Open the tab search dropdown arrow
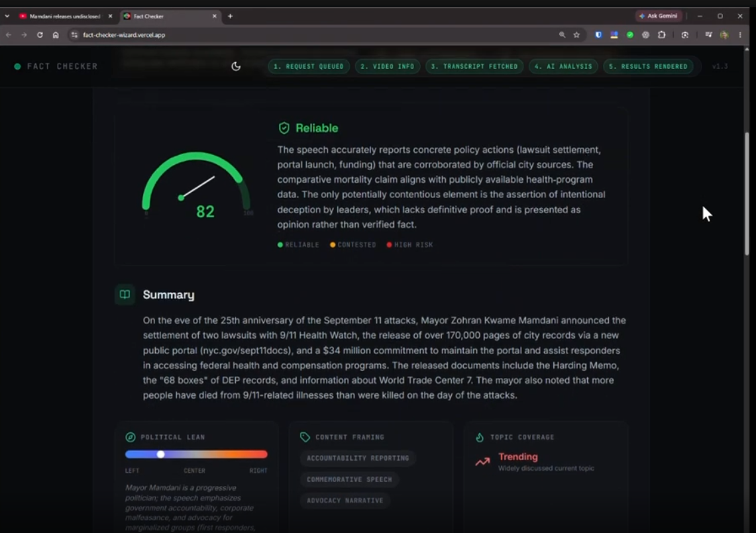Screen dimensions: 756x533 pyautogui.click(x=7, y=17)
